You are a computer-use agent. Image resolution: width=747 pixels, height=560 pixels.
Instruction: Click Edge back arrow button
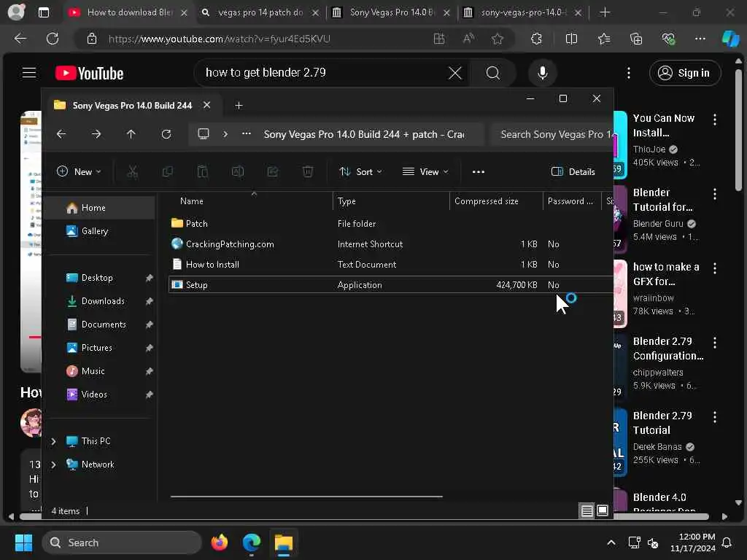pyautogui.click(x=20, y=39)
